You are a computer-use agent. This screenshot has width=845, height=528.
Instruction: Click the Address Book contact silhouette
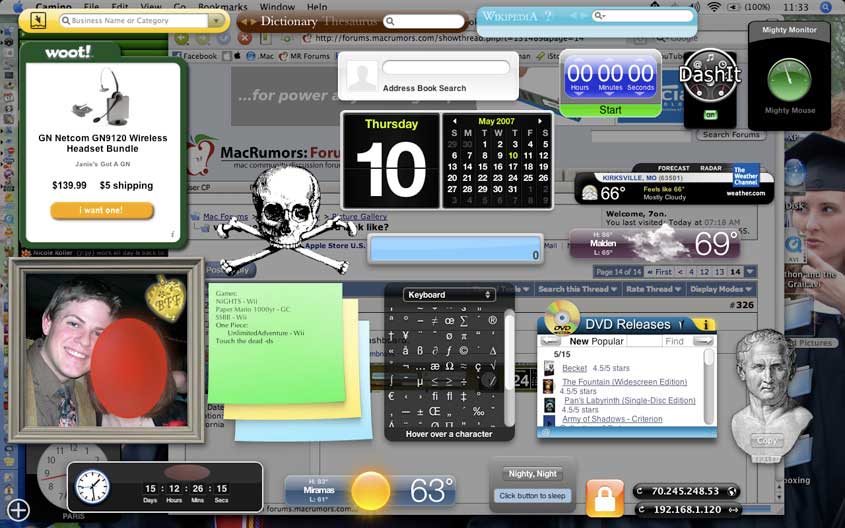pos(362,77)
